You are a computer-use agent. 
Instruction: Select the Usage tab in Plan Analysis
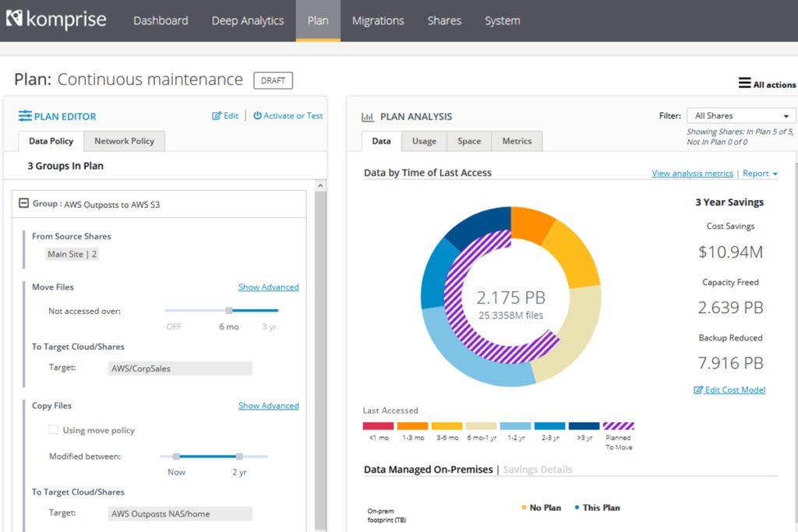pyautogui.click(x=424, y=141)
